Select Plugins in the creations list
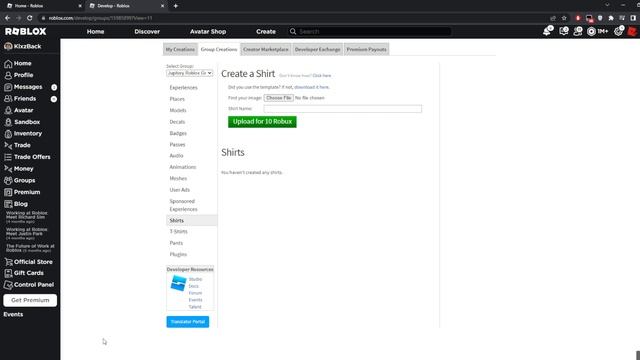Screen dimensions: 640x360 pos(178,254)
